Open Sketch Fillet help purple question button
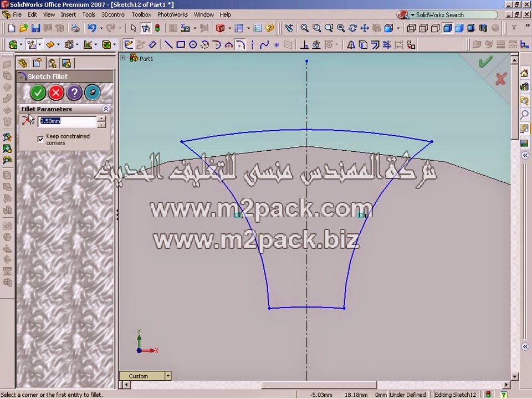Image resolution: width=532 pixels, height=399 pixels. pos(74,93)
